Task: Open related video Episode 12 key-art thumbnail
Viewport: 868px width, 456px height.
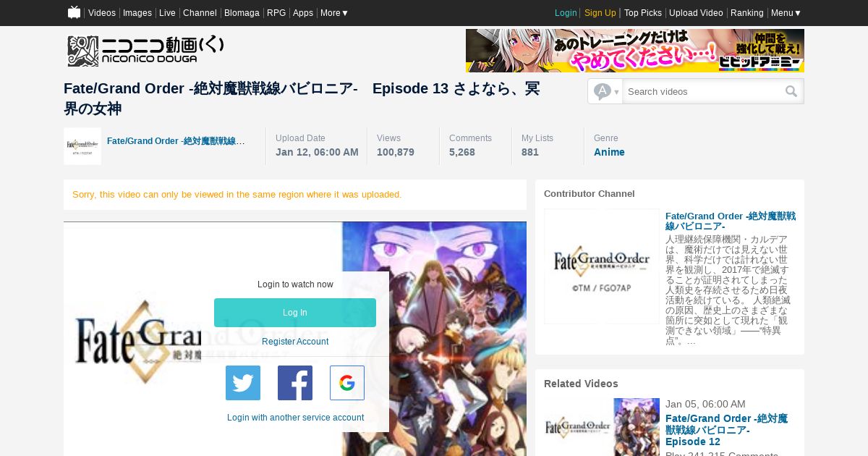Action: 637,427
